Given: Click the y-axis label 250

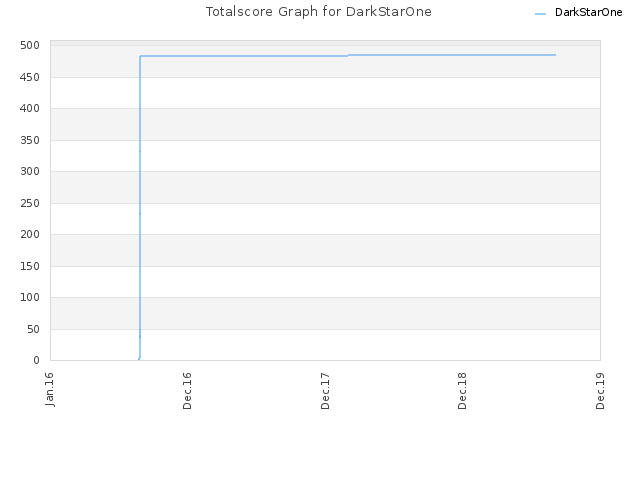Looking at the screenshot, I should [x=30, y=203].
